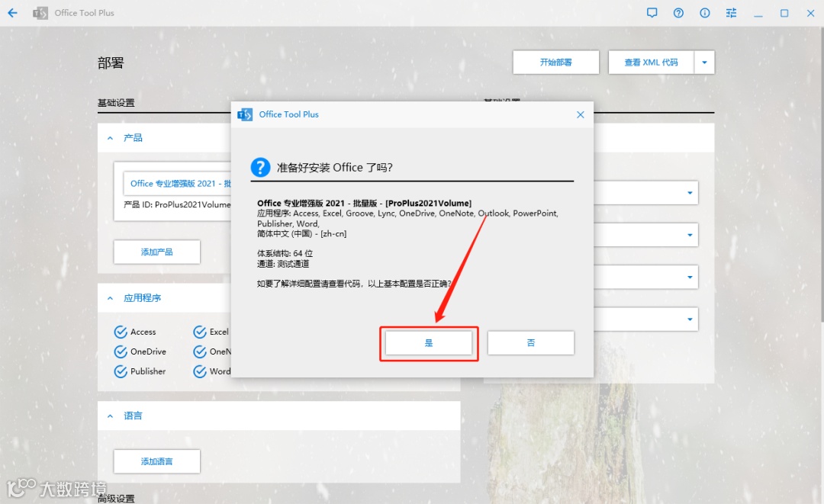Open the help question mark icon
The image size is (824, 504).
(x=678, y=13)
